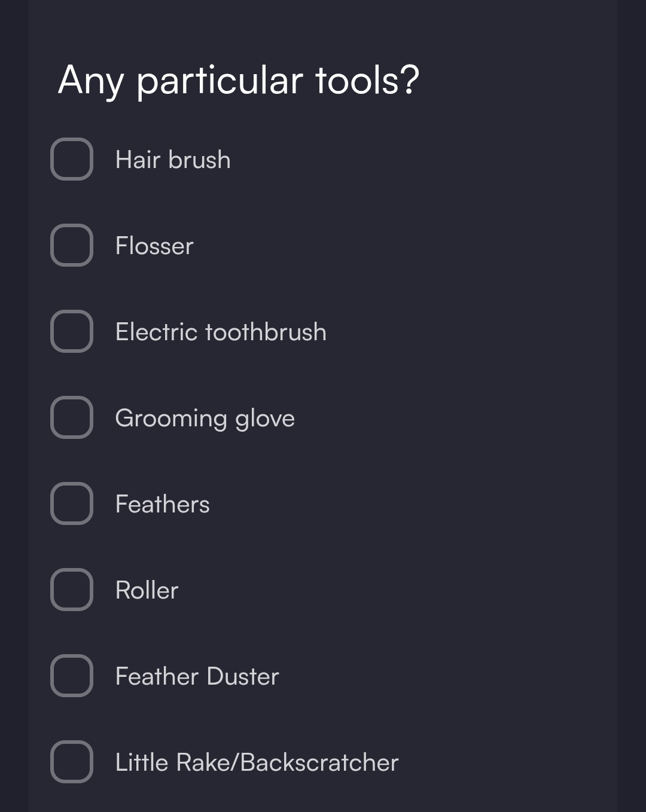Tick the Feather Duster checkbox
This screenshot has width=646, height=812.
(72, 676)
